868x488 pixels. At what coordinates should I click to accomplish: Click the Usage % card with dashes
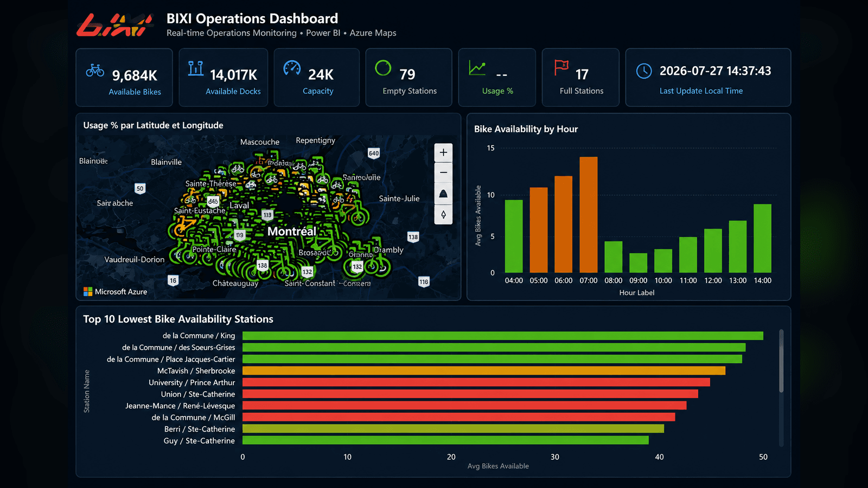[497, 78]
